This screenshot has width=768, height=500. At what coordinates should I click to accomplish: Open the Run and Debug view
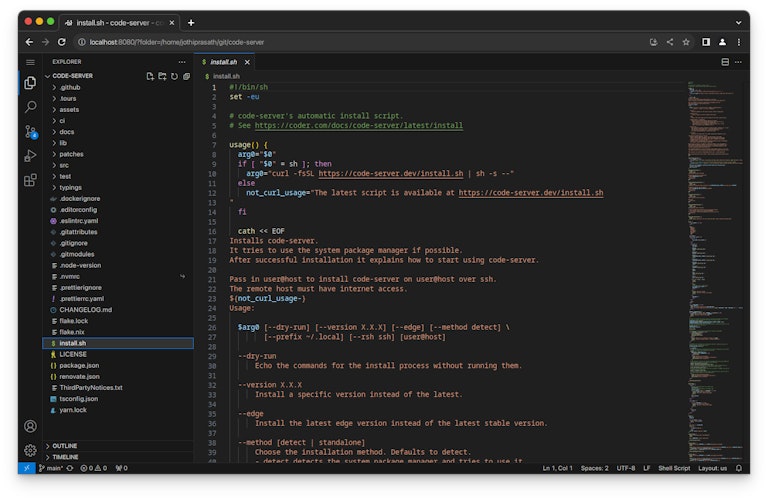[x=30, y=155]
